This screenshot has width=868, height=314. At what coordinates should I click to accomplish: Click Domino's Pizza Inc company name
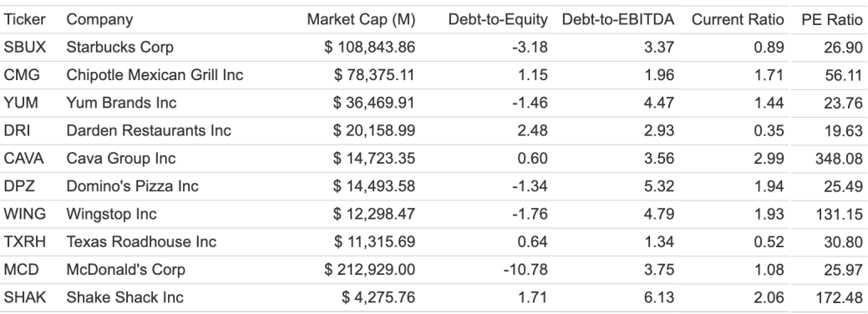(132, 186)
